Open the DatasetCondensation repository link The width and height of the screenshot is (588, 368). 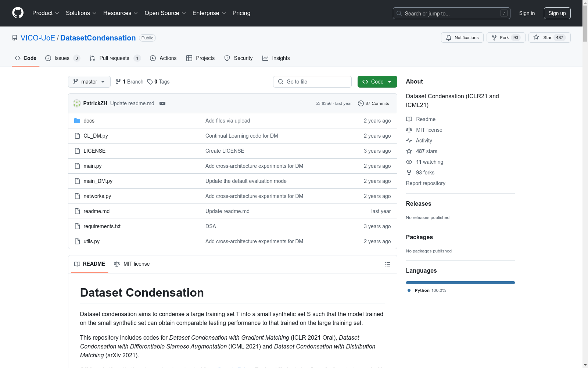tap(98, 38)
